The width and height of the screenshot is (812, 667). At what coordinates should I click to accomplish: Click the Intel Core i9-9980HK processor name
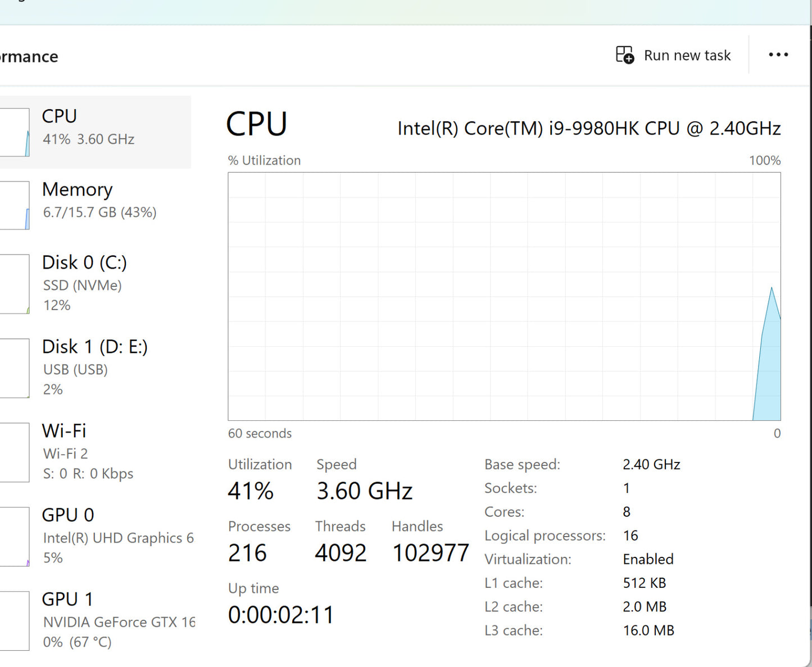tap(588, 129)
